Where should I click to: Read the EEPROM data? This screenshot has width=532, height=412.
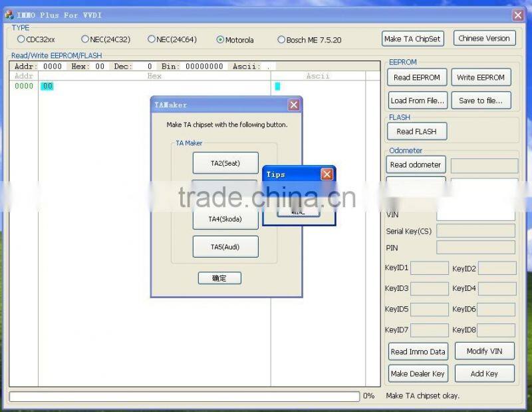[x=416, y=77]
